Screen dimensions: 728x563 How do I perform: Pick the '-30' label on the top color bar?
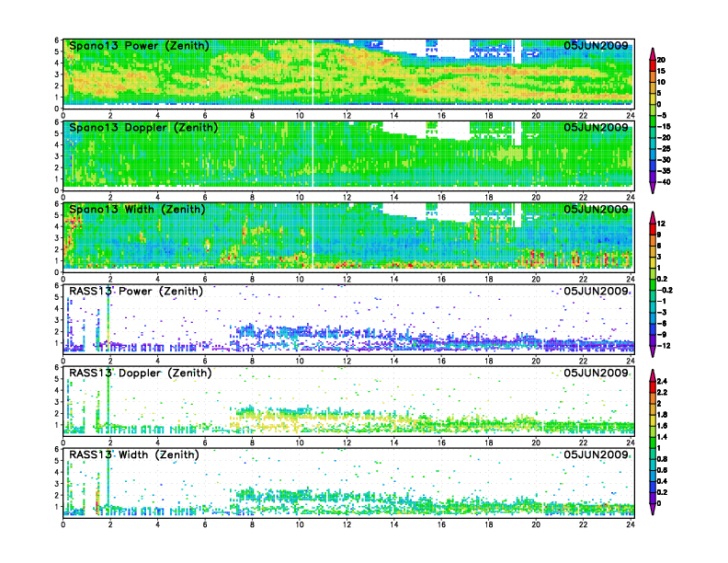(x=664, y=160)
